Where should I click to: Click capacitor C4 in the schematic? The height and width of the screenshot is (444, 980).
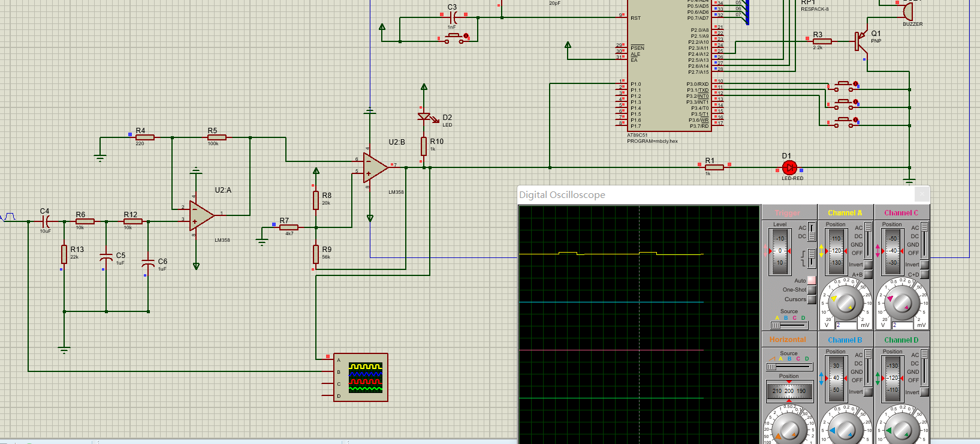coord(46,221)
